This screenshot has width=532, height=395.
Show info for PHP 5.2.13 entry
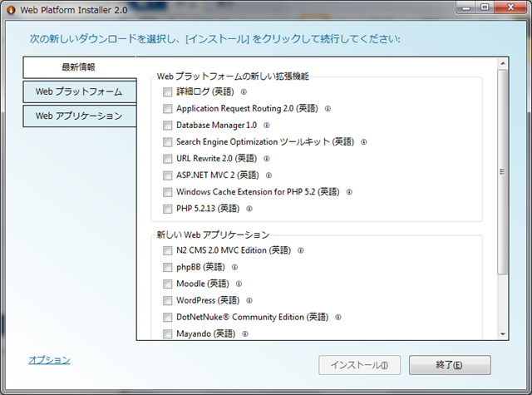pyautogui.click(x=249, y=209)
